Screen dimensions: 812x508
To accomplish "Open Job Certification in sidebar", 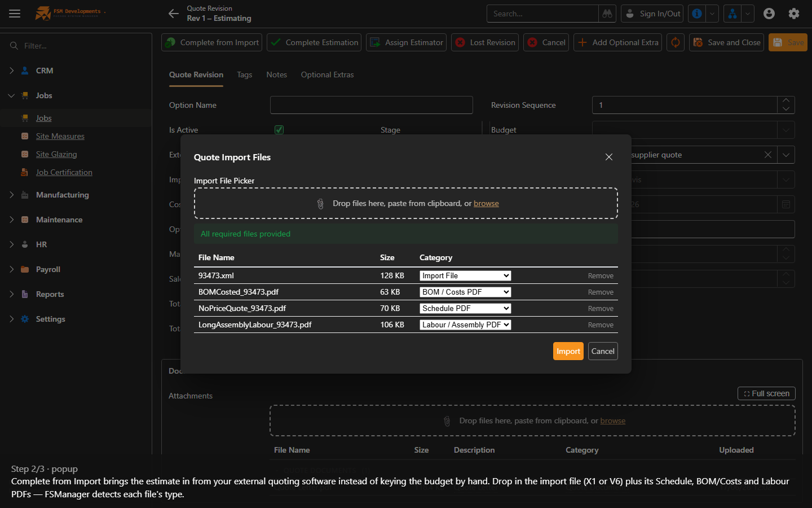I will pos(64,172).
